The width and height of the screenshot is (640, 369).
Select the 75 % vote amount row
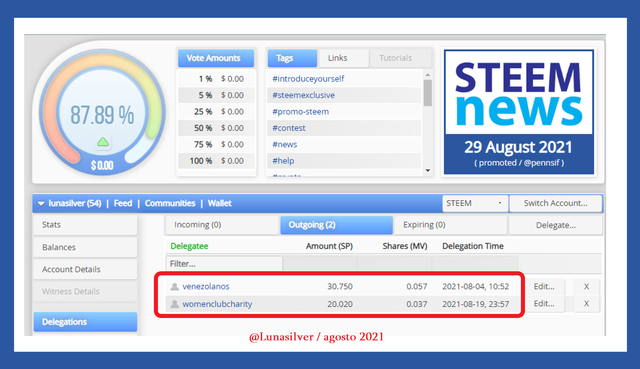pos(216,144)
